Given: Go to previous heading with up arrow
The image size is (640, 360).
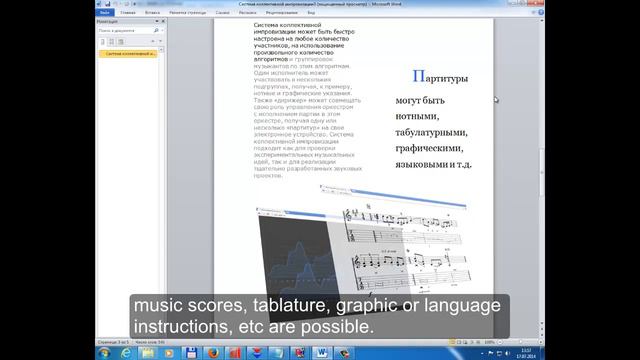Looking at the screenshot, I should (x=153, y=41).
